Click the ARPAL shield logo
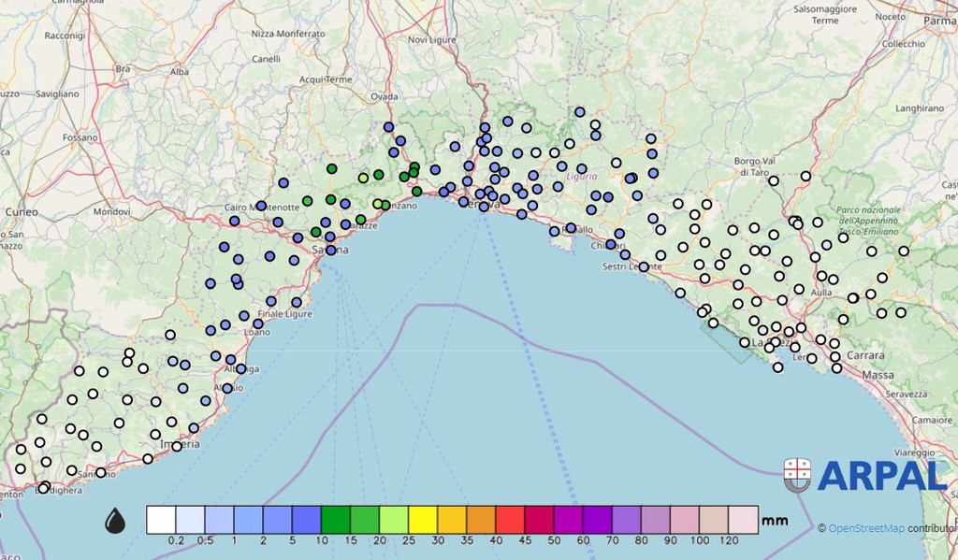Image resolution: width=958 pixels, height=560 pixels. point(797,475)
